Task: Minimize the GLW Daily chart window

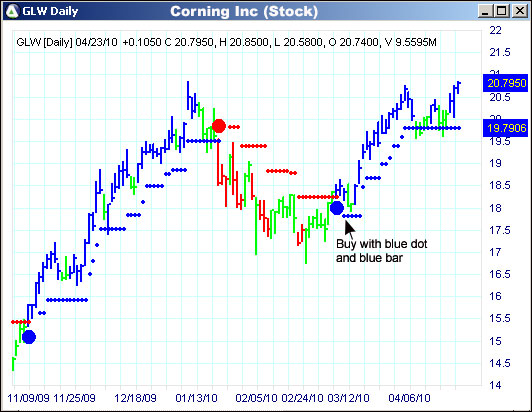Action: point(485,11)
